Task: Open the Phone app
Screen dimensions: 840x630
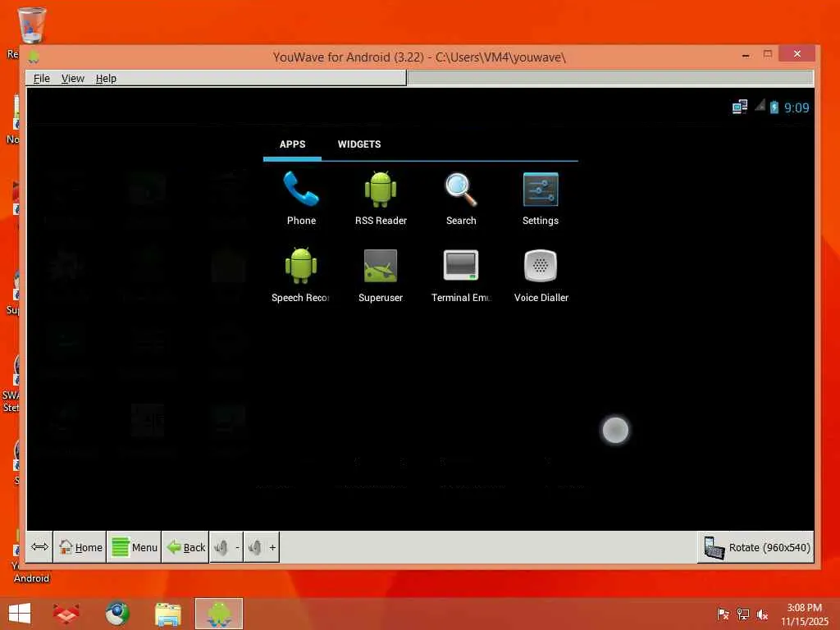Action: [301, 198]
